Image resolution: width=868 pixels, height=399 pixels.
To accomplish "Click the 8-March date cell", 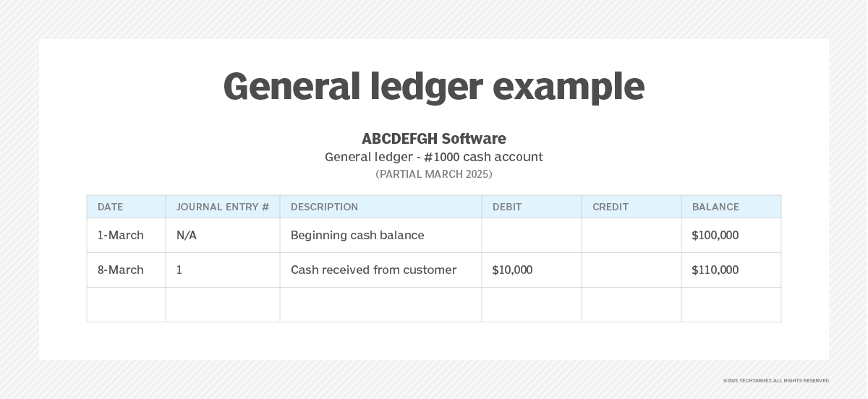I will point(121,270).
